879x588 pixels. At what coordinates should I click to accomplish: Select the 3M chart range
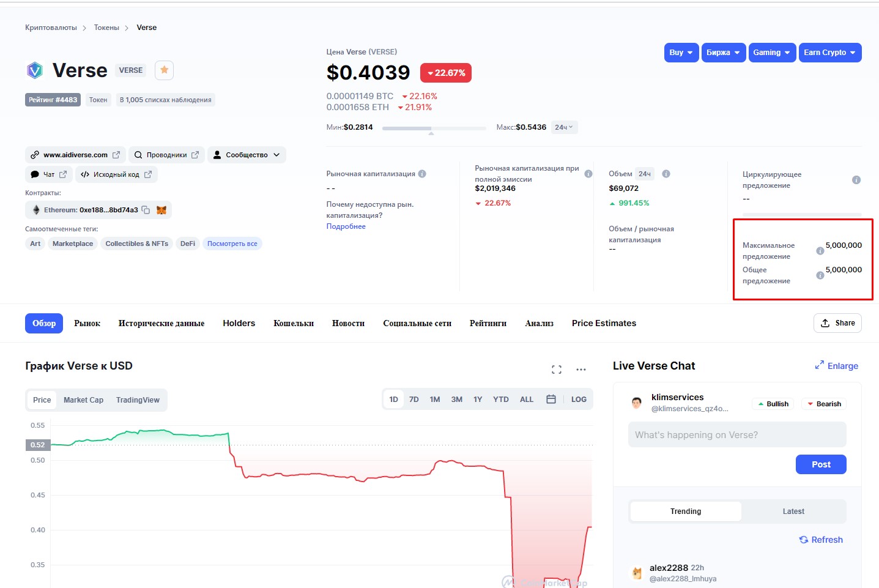[457, 400]
